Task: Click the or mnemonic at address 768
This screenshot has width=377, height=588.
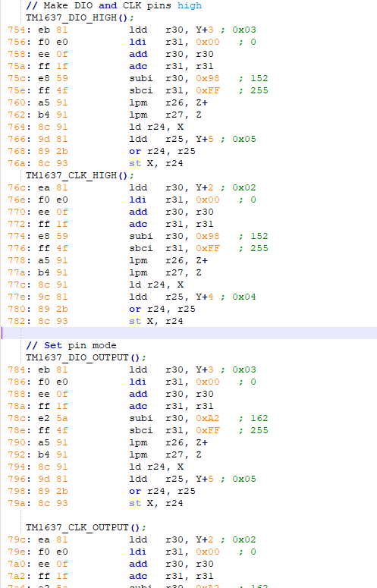Action: 135,151
